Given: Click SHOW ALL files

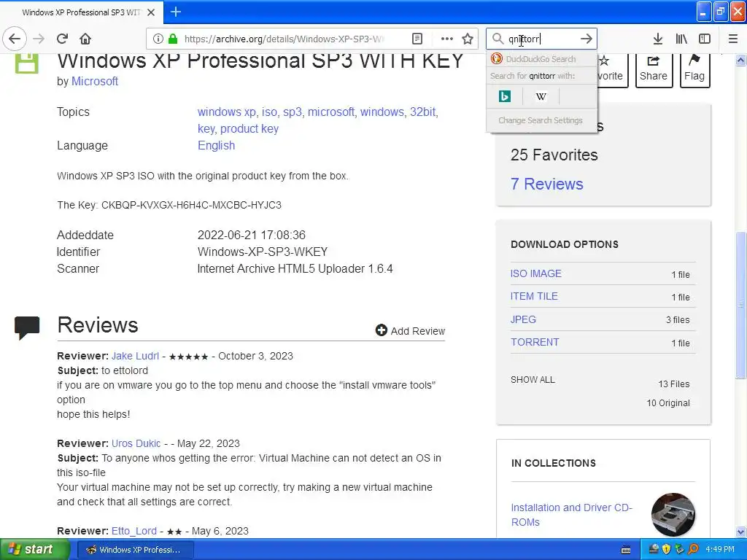Looking at the screenshot, I should [533, 380].
